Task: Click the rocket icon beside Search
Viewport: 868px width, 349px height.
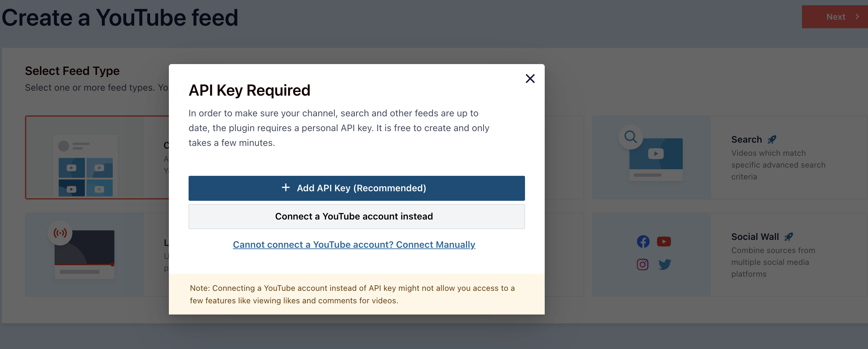Action: 772,139
